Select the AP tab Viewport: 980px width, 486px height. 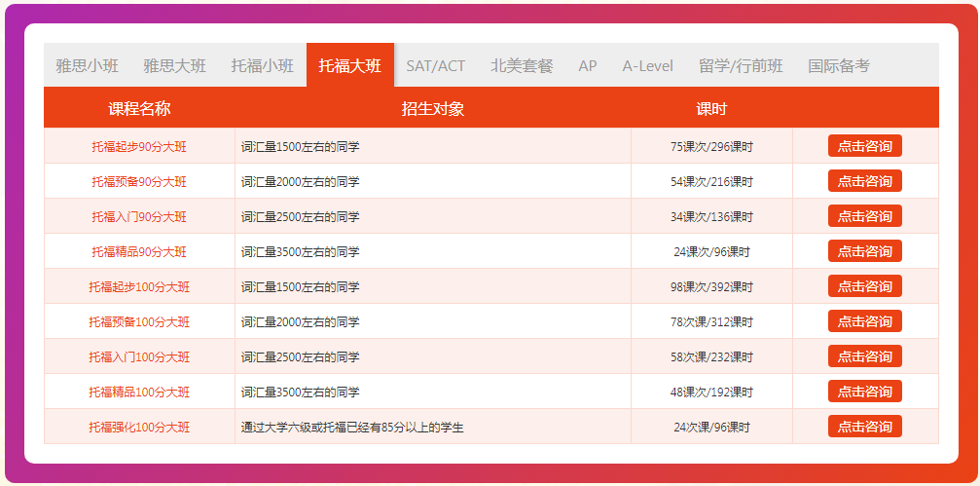(x=588, y=65)
